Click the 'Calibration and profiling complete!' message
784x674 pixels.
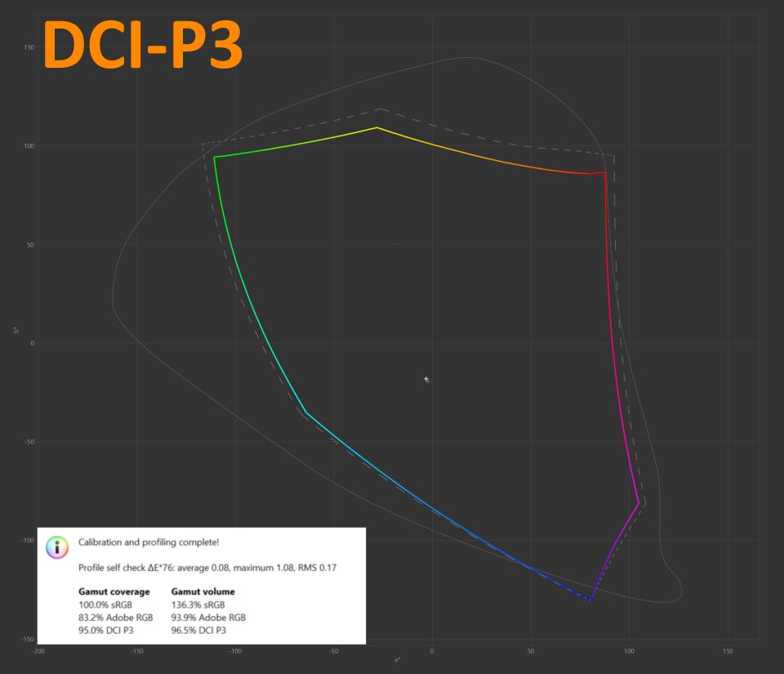click(149, 542)
